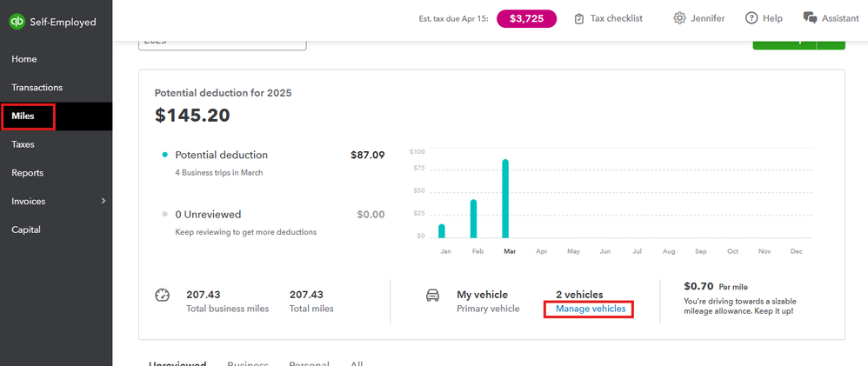Open the year selection dropdown field

pyautogui.click(x=222, y=43)
